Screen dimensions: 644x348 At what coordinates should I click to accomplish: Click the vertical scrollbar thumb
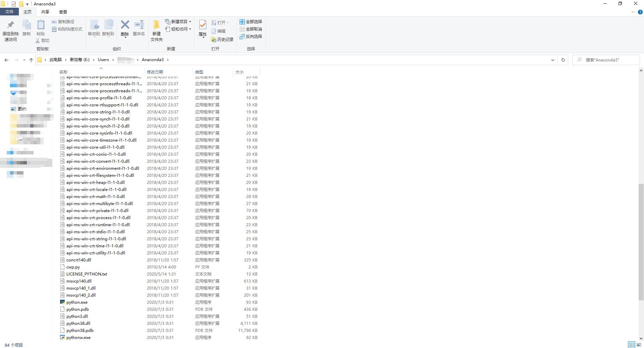[641, 242]
